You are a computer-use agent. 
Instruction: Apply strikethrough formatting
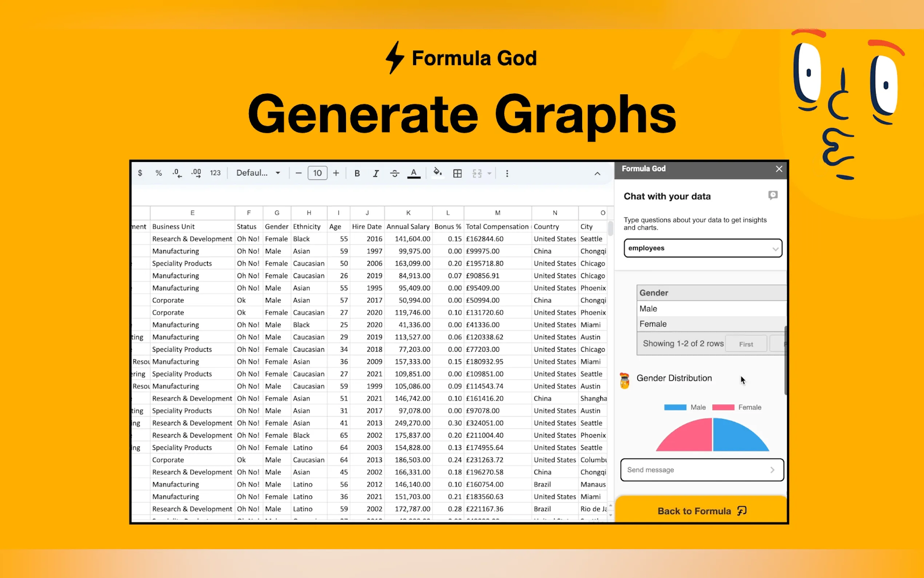click(x=394, y=173)
